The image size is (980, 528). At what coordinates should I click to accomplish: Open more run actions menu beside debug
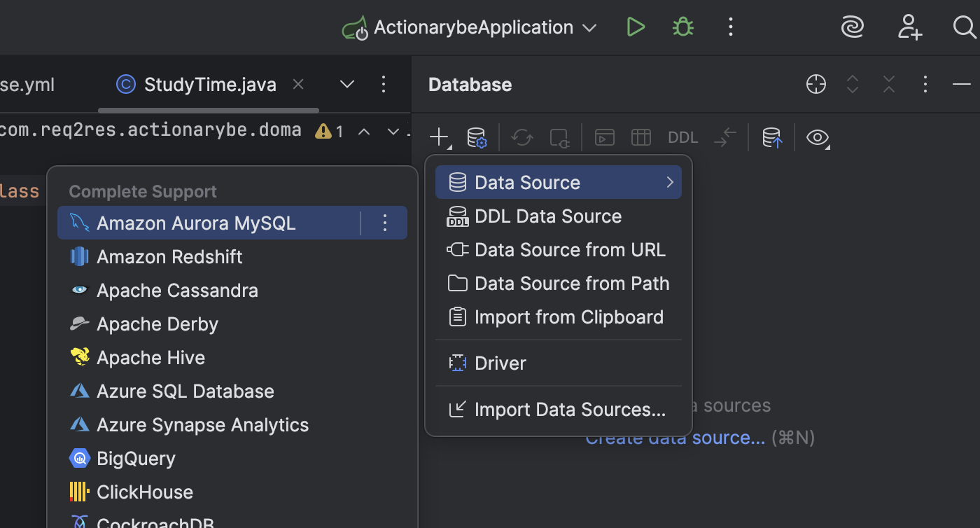pos(731,27)
